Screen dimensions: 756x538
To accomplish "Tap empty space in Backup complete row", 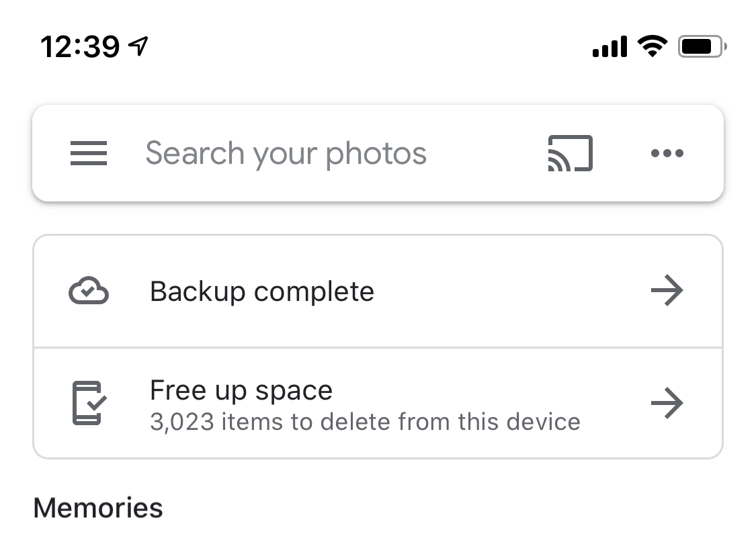I will [x=511, y=292].
